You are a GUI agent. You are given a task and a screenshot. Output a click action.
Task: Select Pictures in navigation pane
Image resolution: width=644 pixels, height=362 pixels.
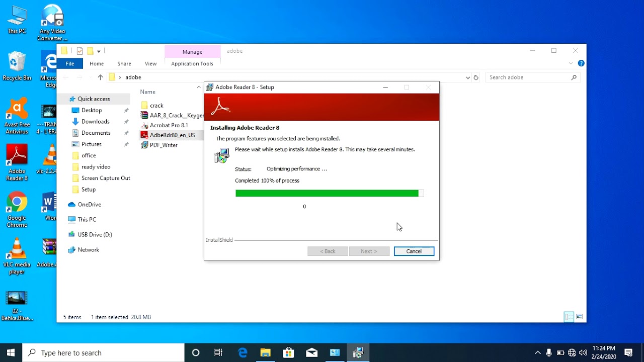coord(92,144)
